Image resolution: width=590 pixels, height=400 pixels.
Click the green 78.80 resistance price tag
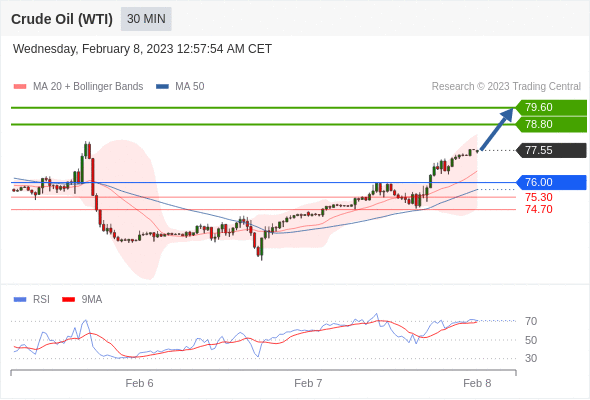click(x=551, y=125)
